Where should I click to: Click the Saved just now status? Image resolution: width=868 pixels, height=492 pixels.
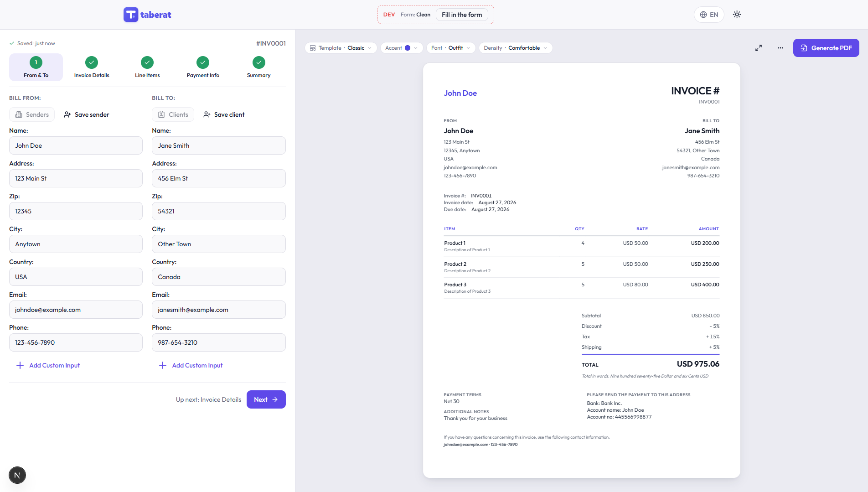[32, 43]
